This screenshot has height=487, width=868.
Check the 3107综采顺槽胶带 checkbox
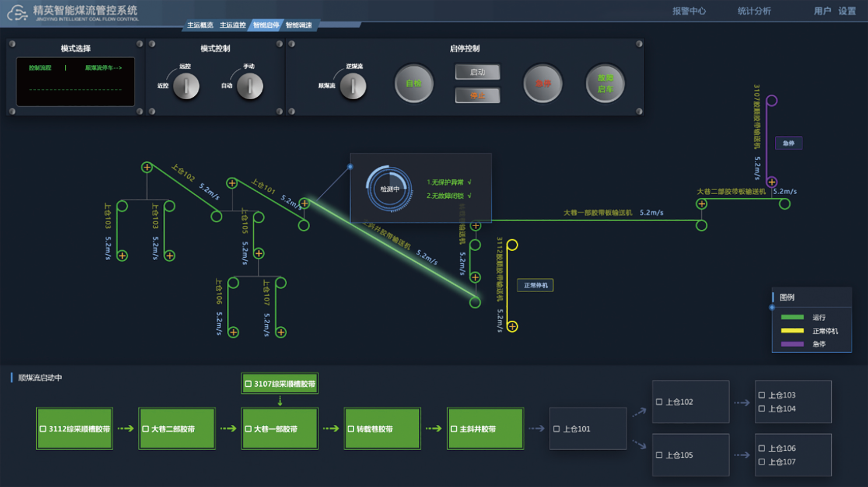coord(248,384)
